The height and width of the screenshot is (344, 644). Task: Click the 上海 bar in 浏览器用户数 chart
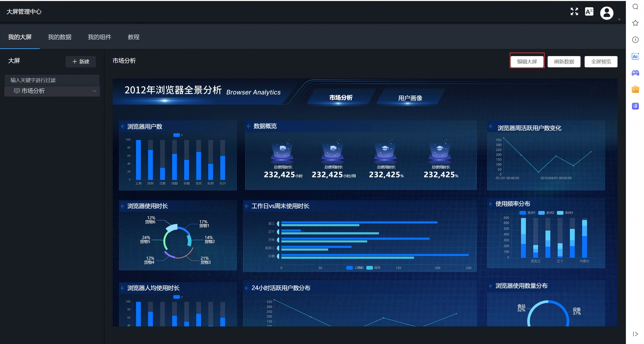coord(138,160)
